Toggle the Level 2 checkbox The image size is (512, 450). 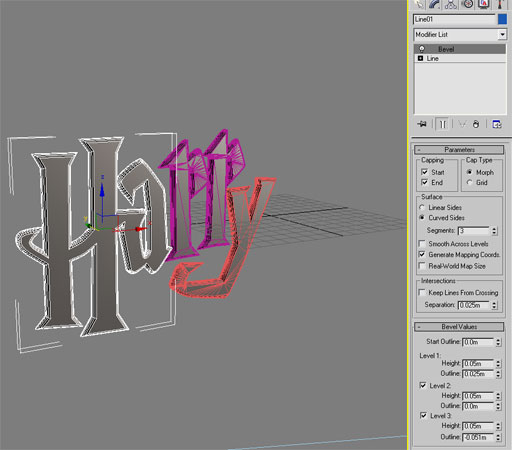[x=423, y=386]
